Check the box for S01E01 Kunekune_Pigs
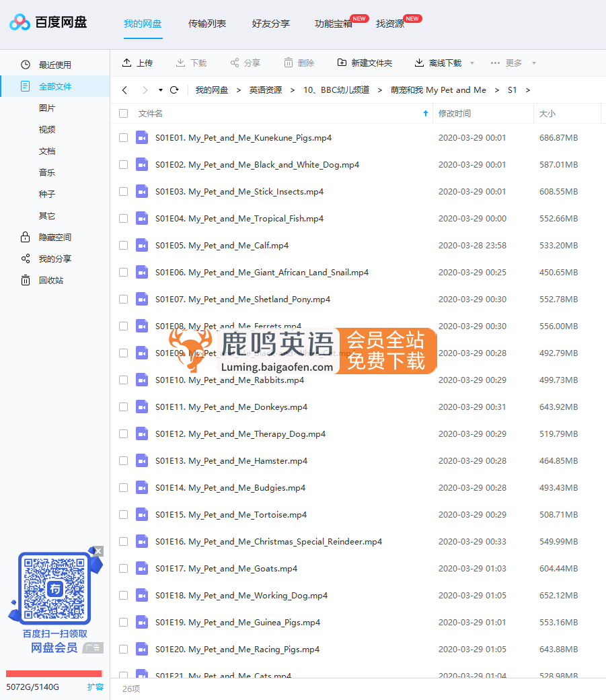The image size is (606, 700). tap(123, 138)
